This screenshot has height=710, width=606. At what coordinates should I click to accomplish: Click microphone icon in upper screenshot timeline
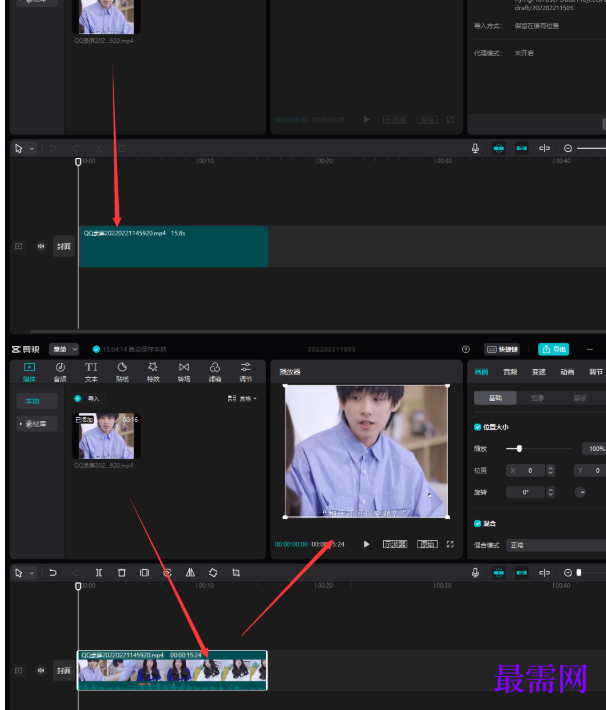click(475, 148)
